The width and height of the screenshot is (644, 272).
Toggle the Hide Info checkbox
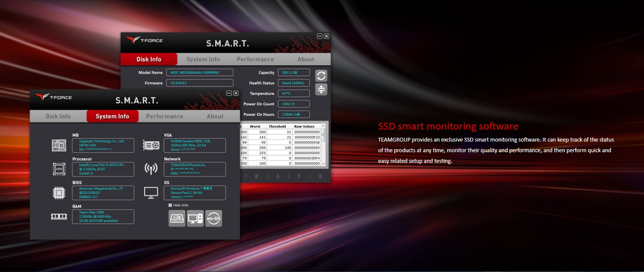(170, 205)
